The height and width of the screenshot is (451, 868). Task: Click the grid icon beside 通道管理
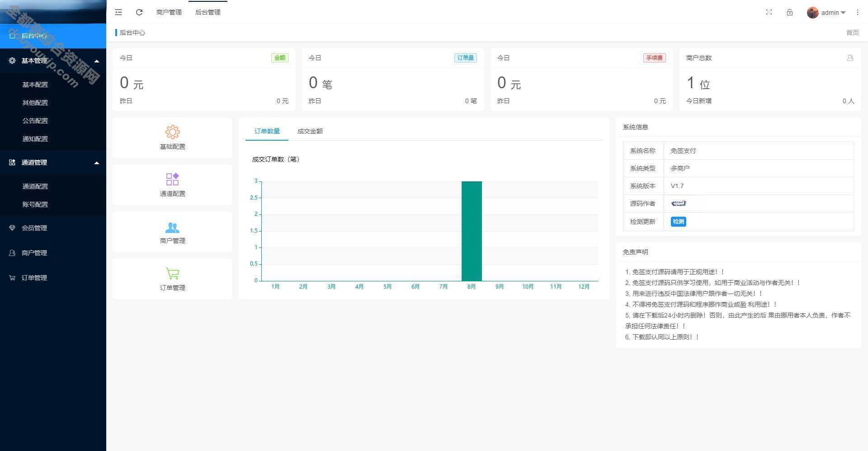[12, 162]
